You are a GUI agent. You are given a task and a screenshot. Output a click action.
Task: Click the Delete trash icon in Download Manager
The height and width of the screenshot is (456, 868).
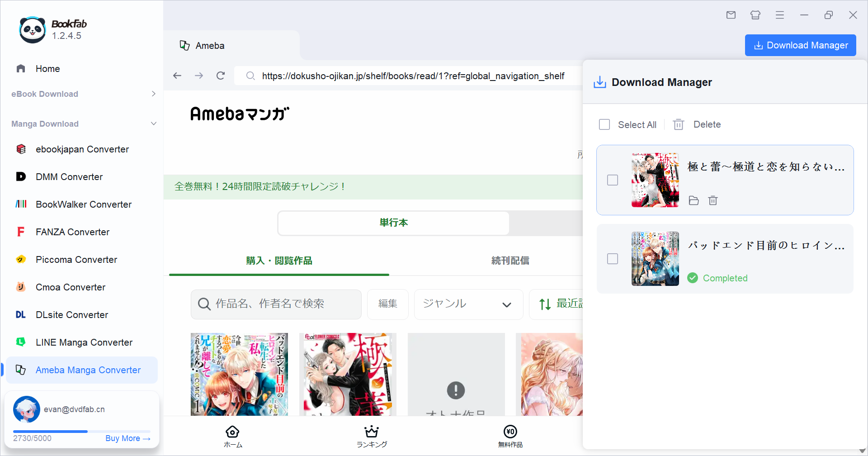(679, 124)
